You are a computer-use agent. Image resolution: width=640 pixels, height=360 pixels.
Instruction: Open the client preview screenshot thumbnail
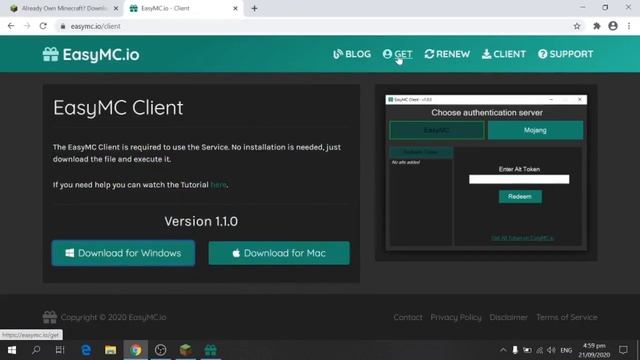point(486,173)
